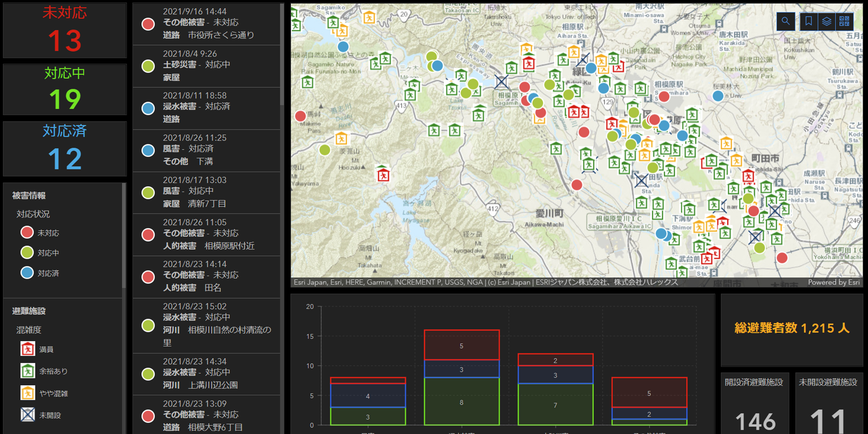Click the Powered by Esri link
The height and width of the screenshot is (434, 868).
834,282
